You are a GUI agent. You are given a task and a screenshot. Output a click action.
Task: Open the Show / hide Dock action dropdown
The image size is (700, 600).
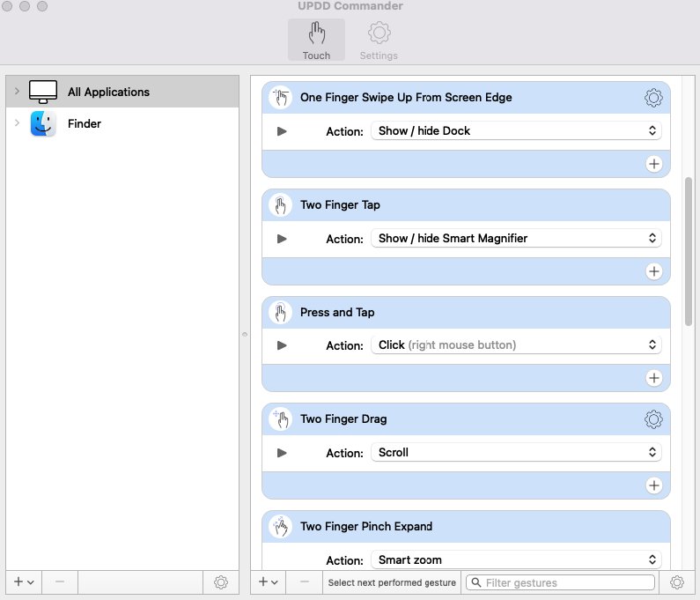[x=516, y=131]
